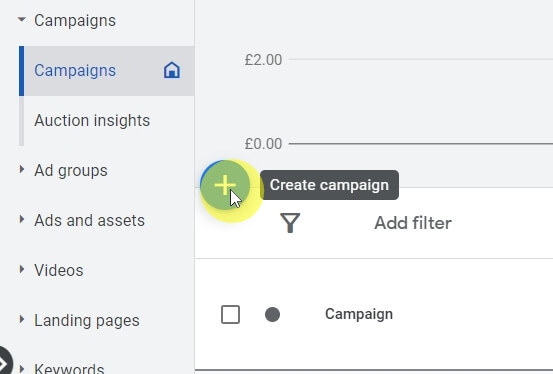Select the highlighted Campaigns sub-item

(107, 71)
